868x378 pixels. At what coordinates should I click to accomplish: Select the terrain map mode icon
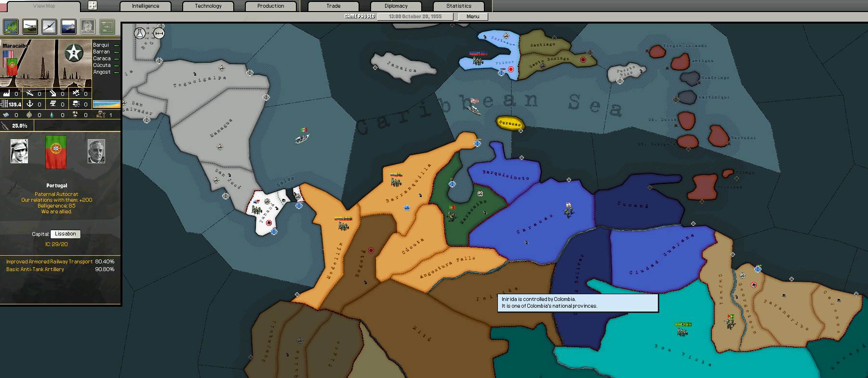coord(11,26)
